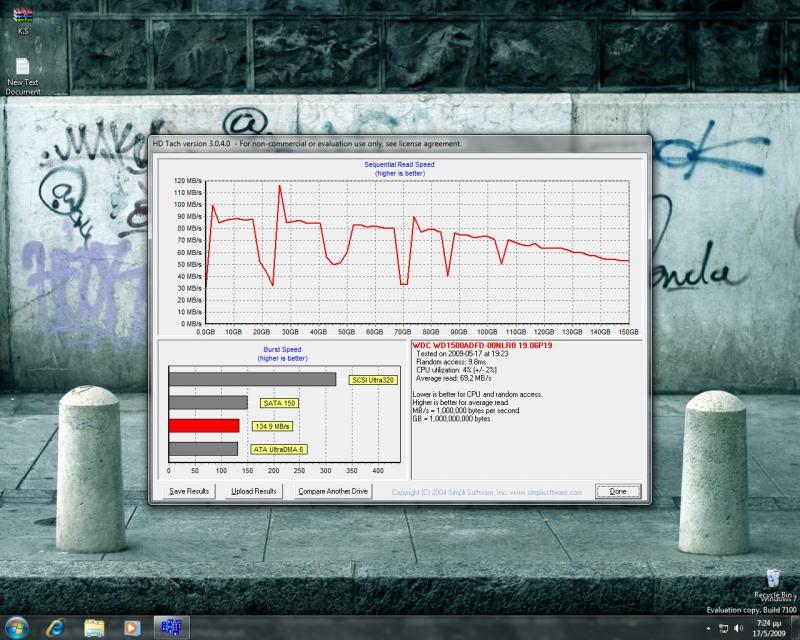Click the ATA UltraDMA 6 burst label
Image resolution: width=800 pixels, height=640 pixels.
279,450
